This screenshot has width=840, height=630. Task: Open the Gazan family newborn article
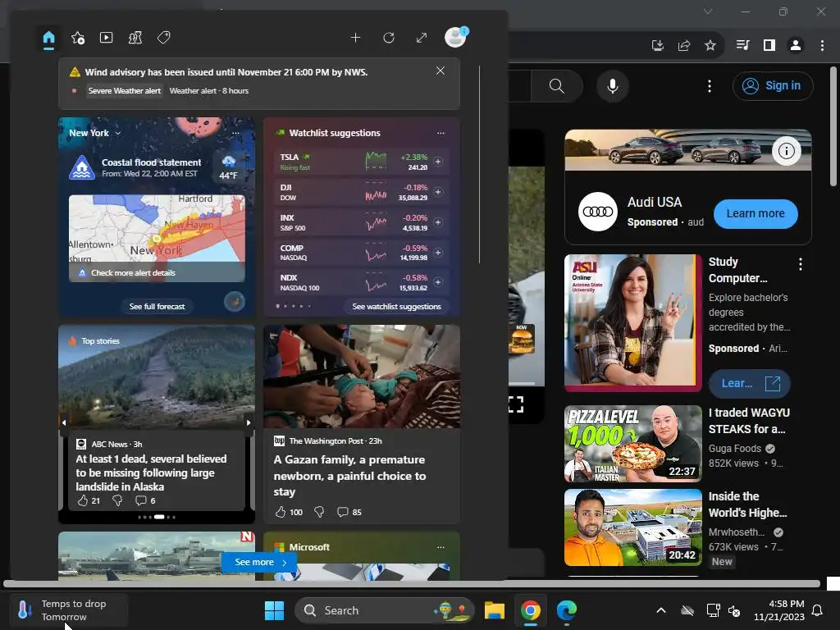[x=349, y=476]
